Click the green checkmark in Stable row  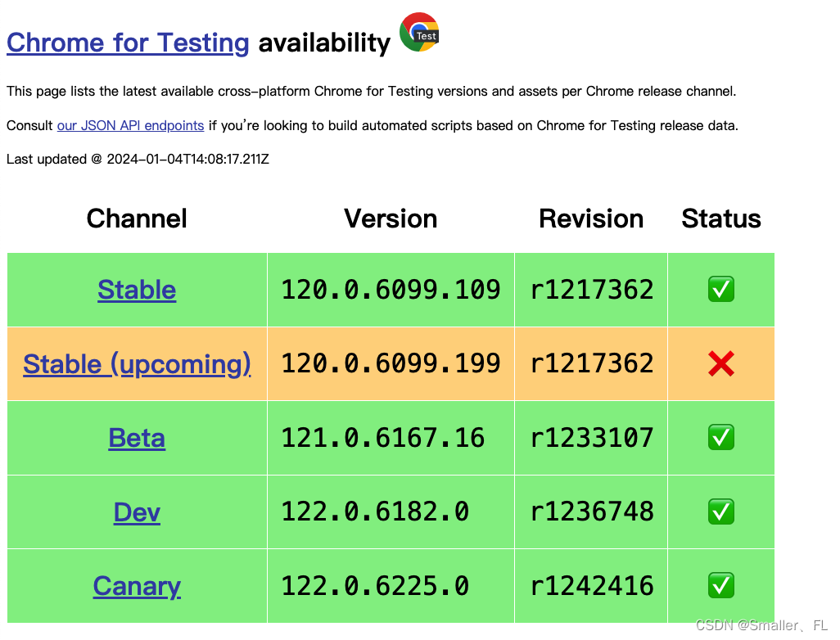coord(721,290)
